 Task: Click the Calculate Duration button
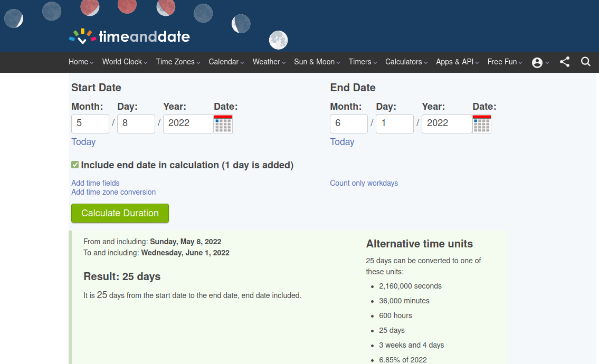click(120, 213)
